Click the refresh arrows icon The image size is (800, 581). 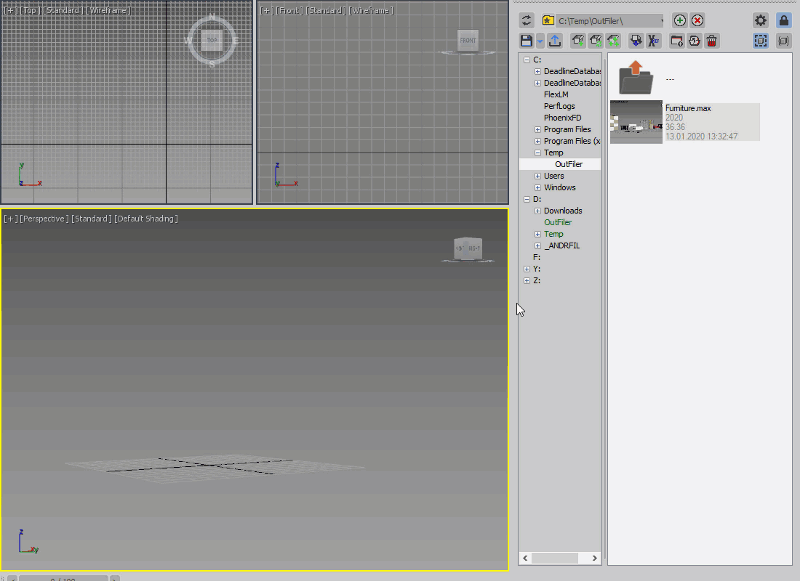pyautogui.click(x=527, y=20)
